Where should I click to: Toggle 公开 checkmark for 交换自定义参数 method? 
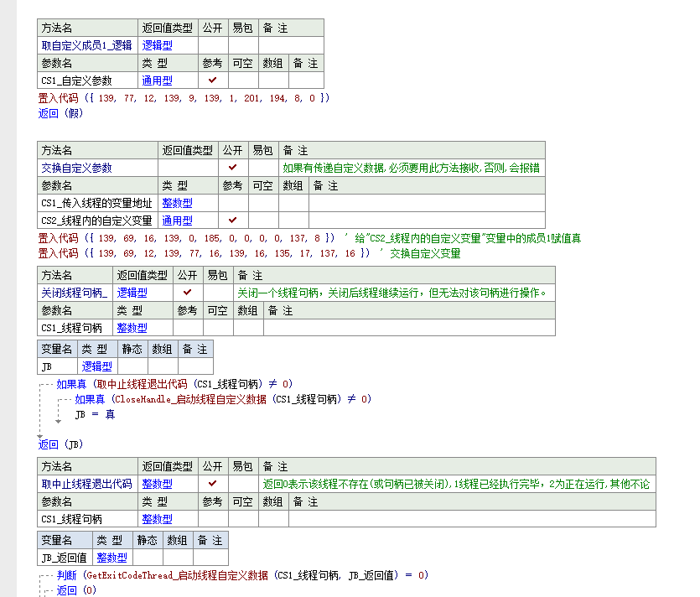pyautogui.click(x=232, y=168)
